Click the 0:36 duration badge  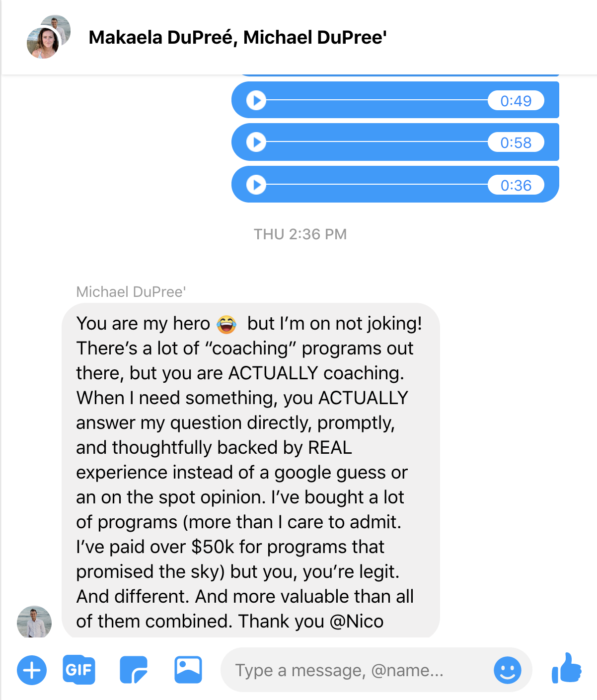(x=516, y=185)
